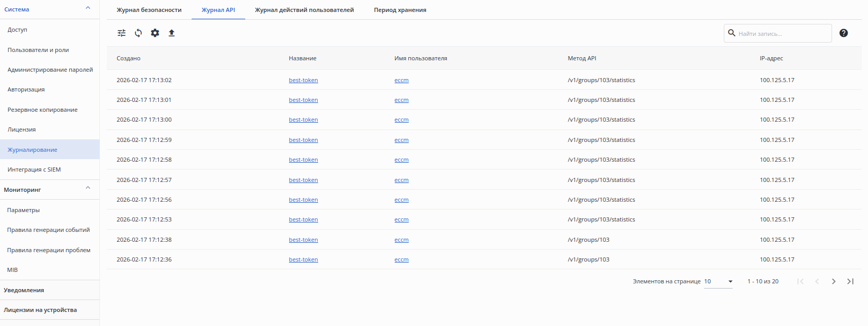Click the help question mark icon
This screenshot has height=326, width=868.
(844, 33)
